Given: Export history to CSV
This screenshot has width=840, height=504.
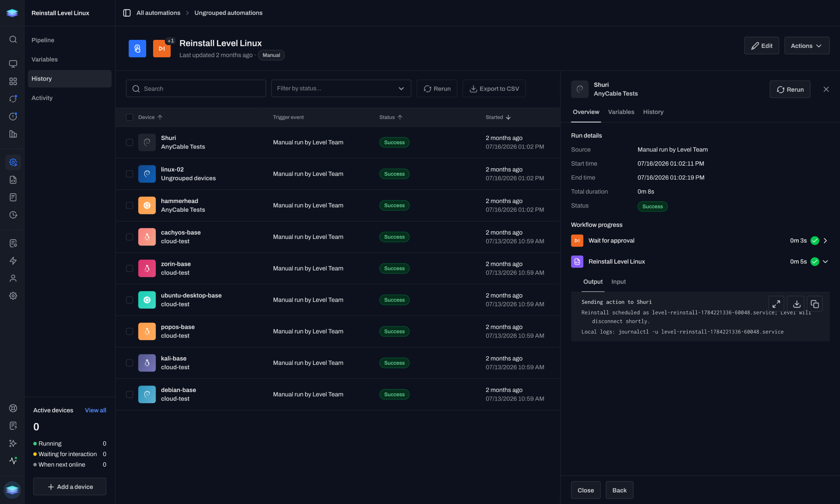Looking at the screenshot, I should coord(494,88).
